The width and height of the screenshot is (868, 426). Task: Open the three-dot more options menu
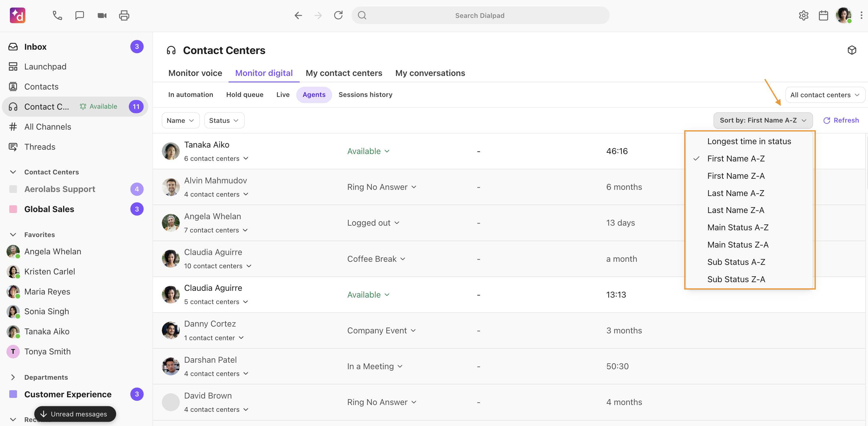tap(861, 15)
